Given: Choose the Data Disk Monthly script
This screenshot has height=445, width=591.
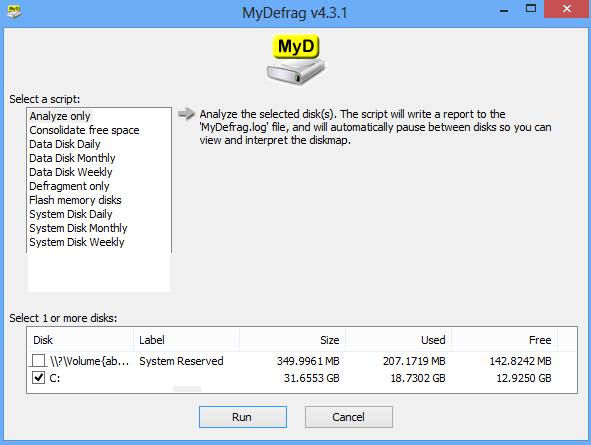Looking at the screenshot, I should (x=72, y=158).
